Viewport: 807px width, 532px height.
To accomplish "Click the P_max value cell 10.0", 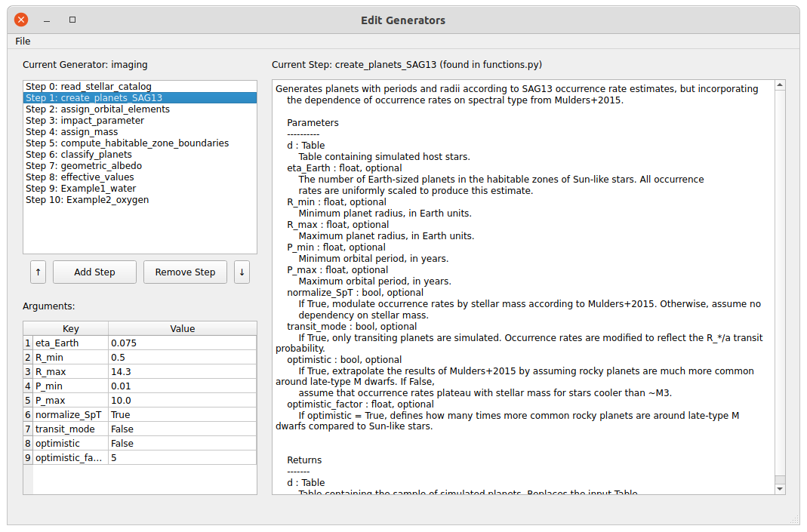I will tap(182, 401).
